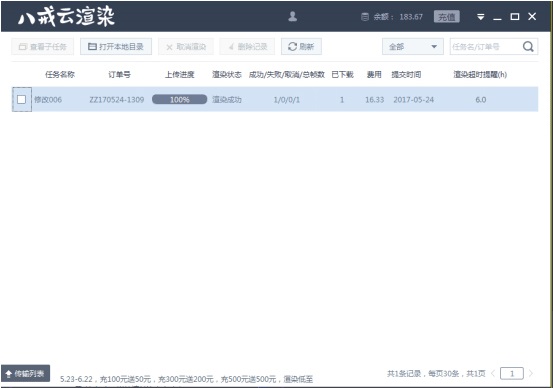Image resolution: width=553 pixels, height=388 pixels.
Task: Click 订单号 column header
Action: coord(119,74)
